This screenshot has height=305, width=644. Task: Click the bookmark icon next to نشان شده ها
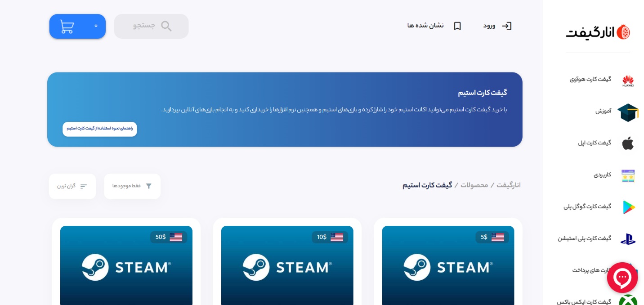(x=457, y=26)
